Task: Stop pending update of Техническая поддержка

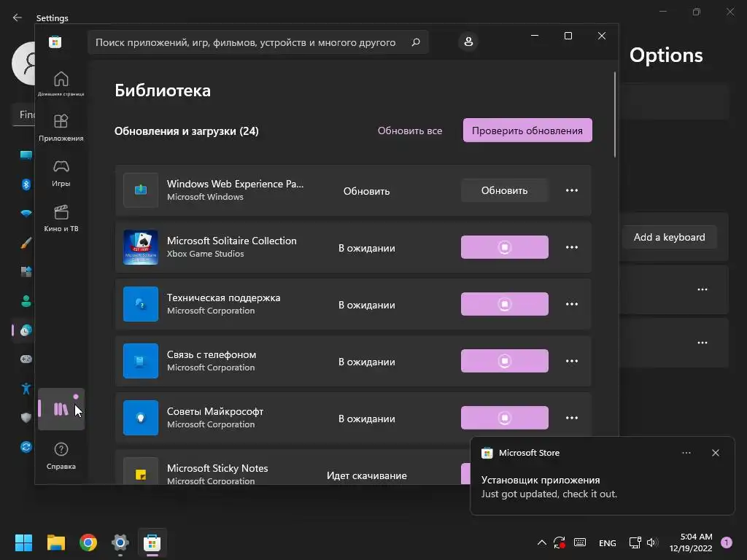Action: [x=505, y=304]
